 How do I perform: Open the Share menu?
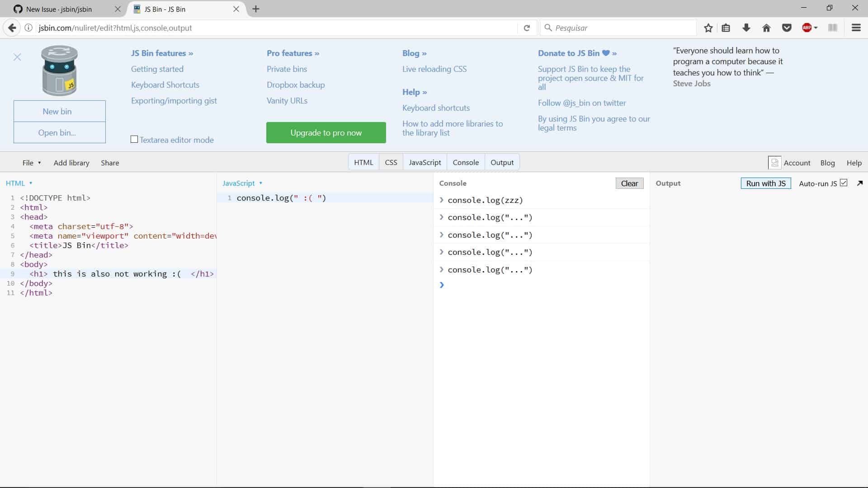pos(110,163)
